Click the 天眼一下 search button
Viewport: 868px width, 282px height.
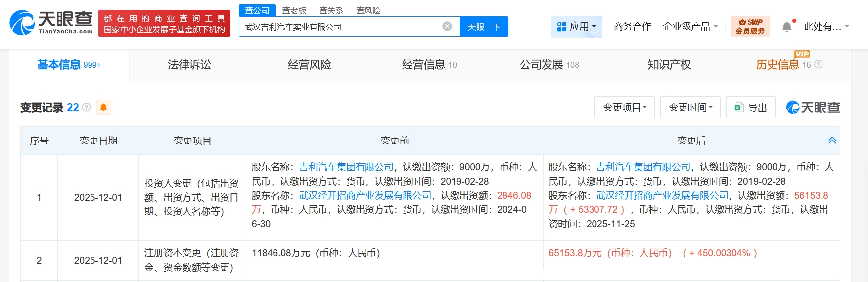point(484,27)
